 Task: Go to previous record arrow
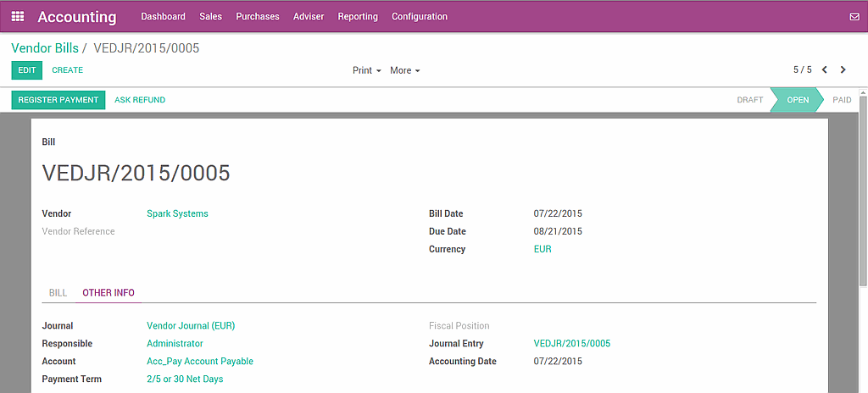click(825, 70)
